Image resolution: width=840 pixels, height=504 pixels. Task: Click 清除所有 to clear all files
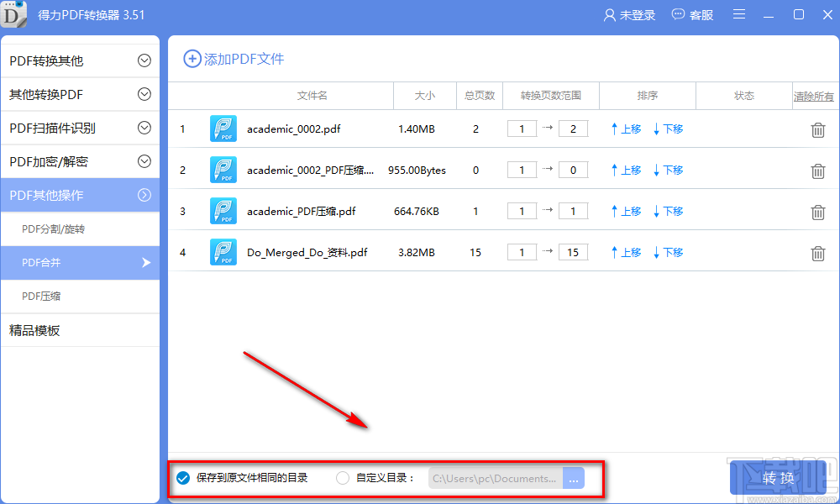(814, 97)
